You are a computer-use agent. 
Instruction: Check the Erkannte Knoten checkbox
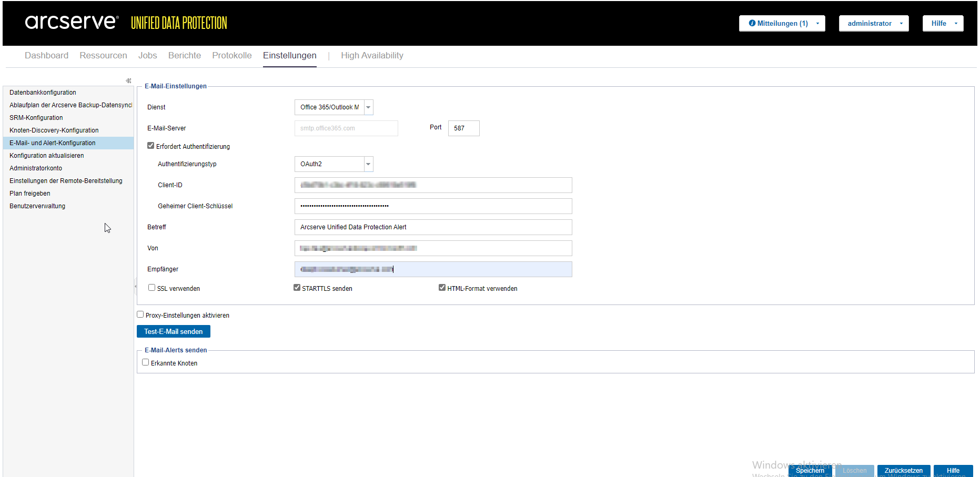pyautogui.click(x=146, y=362)
